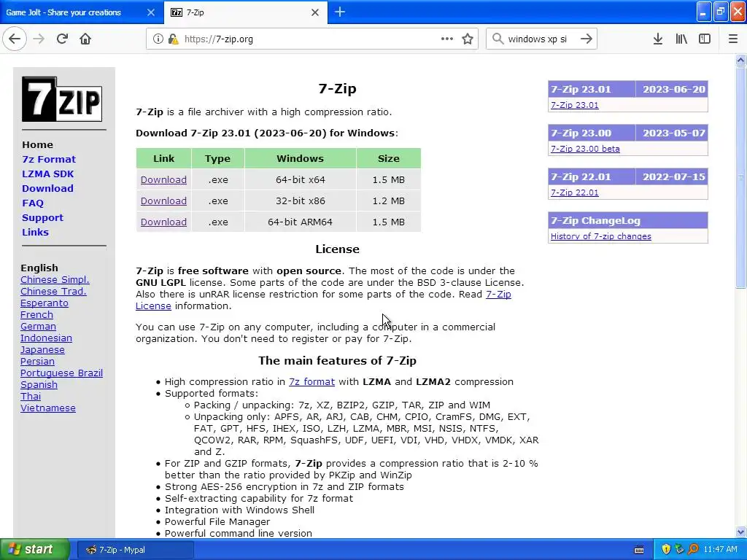
Task: Open the 7-Zip License link
Action: [x=498, y=295]
